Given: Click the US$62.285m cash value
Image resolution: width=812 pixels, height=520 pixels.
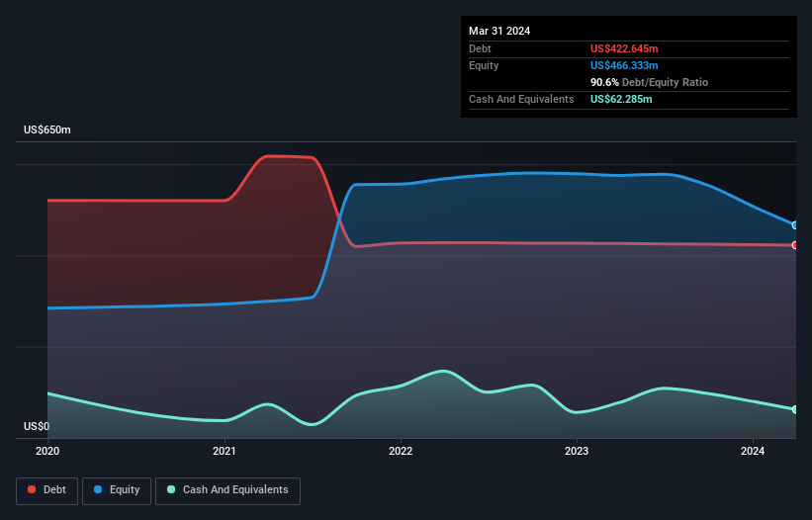Looking at the screenshot, I should (x=621, y=99).
